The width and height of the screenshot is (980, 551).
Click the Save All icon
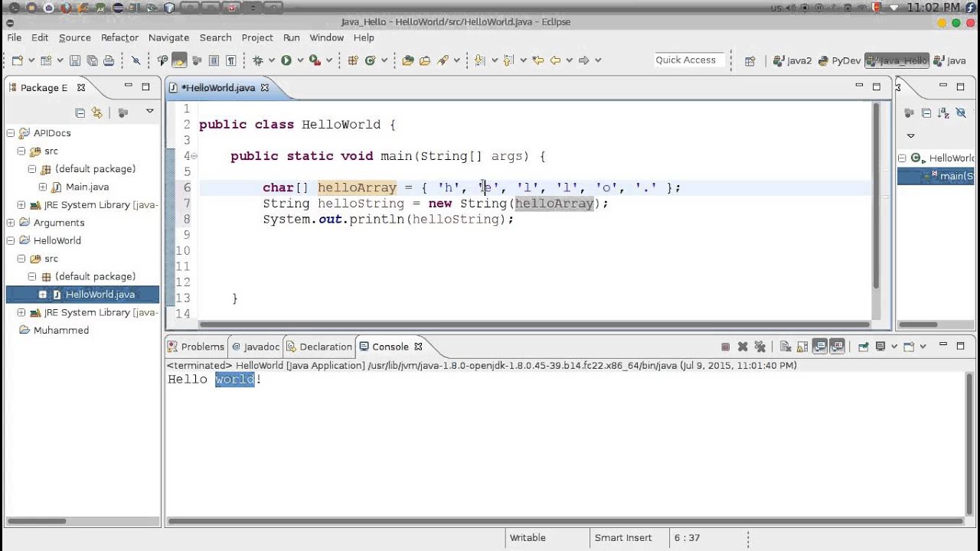coord(92,60)
